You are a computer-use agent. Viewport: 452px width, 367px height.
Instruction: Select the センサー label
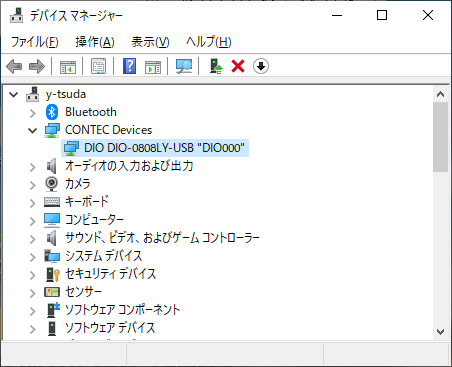point(83,292)
